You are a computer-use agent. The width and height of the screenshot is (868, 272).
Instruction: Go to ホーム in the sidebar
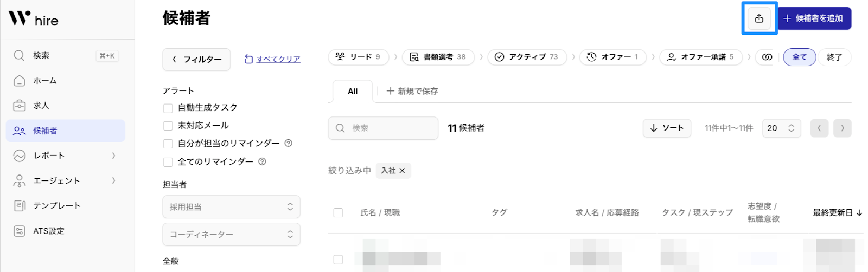coord(44,81)
